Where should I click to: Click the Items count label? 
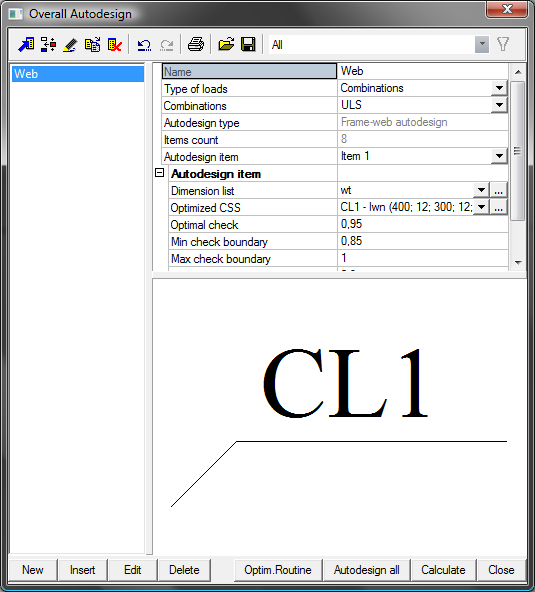(191, 140)
